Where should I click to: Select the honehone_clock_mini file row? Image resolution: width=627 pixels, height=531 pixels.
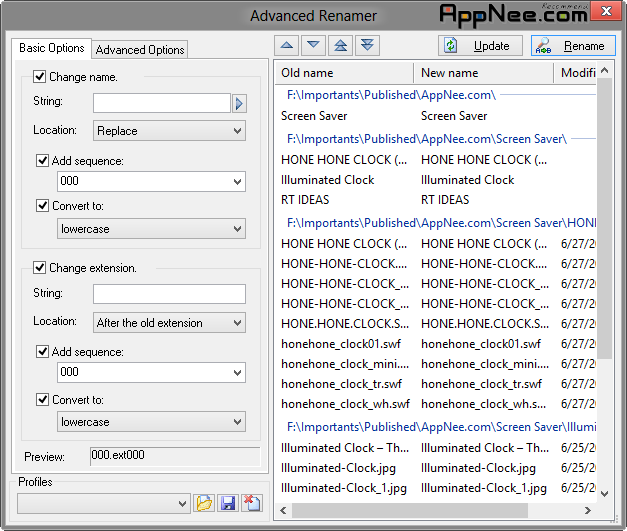click(x=436, y=364)
